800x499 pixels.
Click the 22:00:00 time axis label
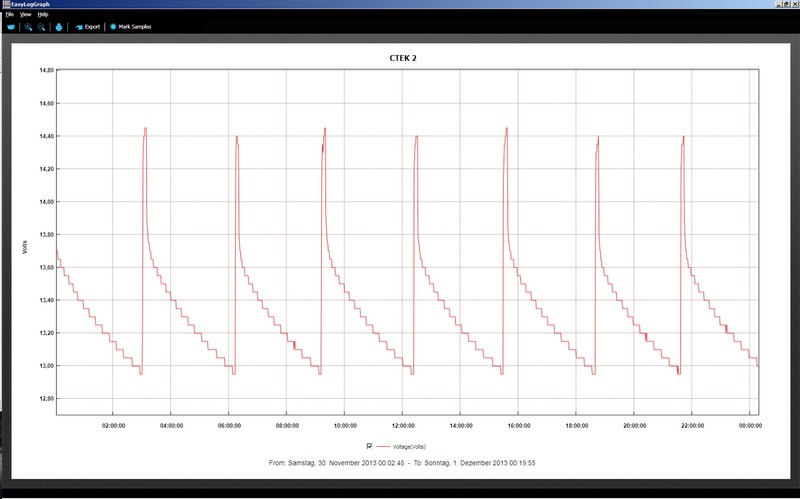[x=691, y=424]
